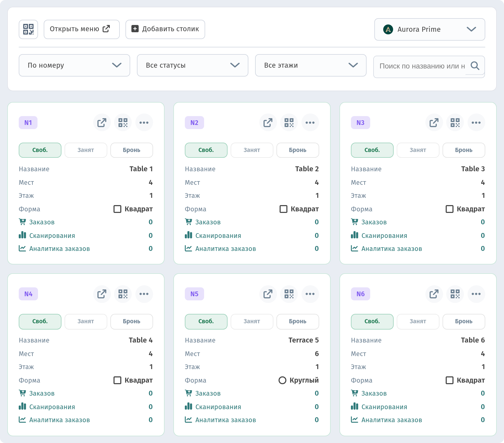The height and width of the screenshot is (443, 504).
Task: Show QR code for table N5
Action: point(289,294)
